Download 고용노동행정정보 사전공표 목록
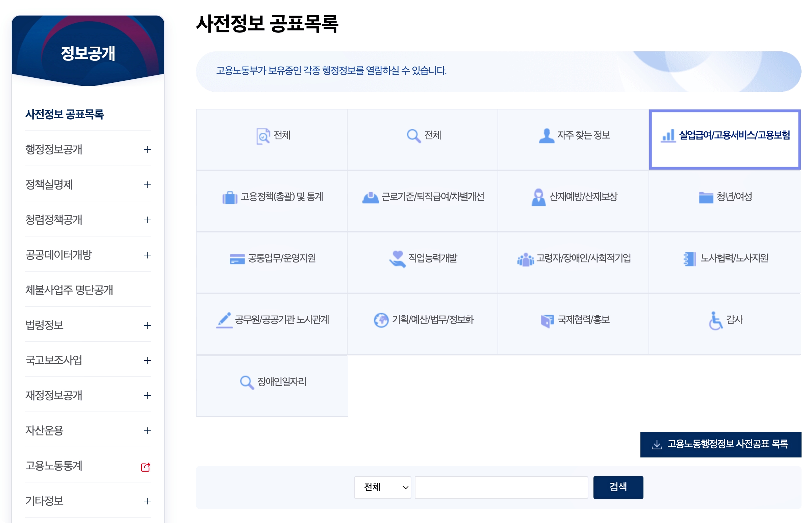Screen dimensions: 812x523 720,445
